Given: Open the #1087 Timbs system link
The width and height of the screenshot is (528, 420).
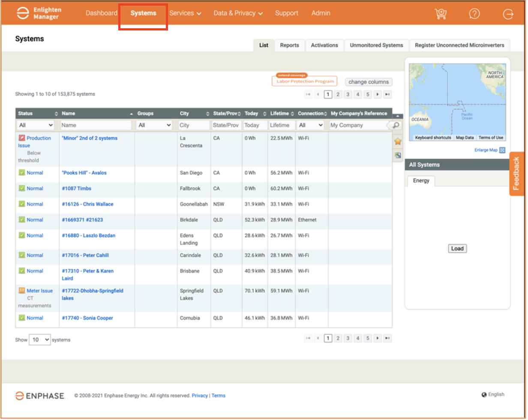Looking at the screenshot, I should click(76, 189).
